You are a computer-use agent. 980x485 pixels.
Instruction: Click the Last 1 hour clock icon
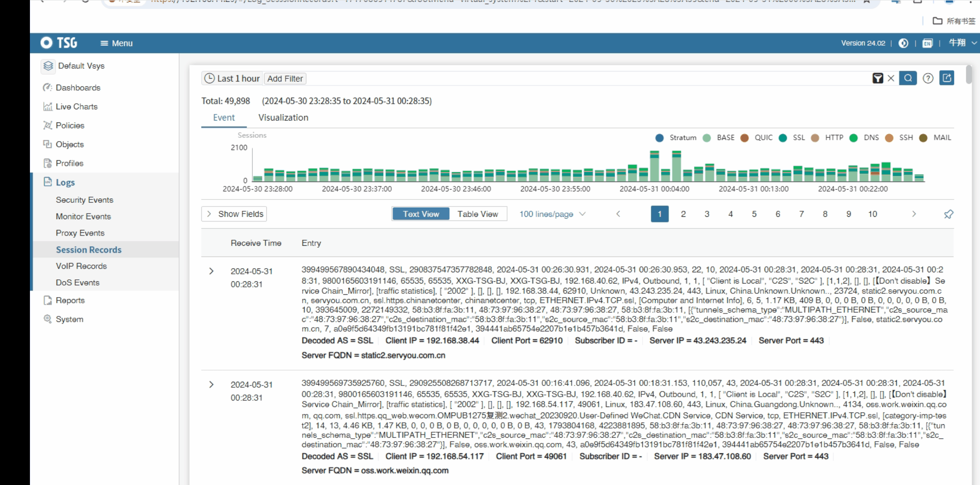(210, 78)
